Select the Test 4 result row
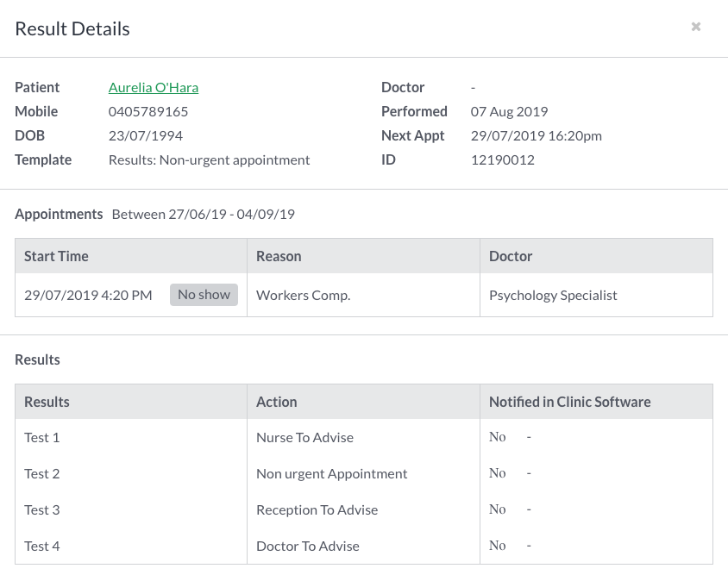 pos(364,546)
